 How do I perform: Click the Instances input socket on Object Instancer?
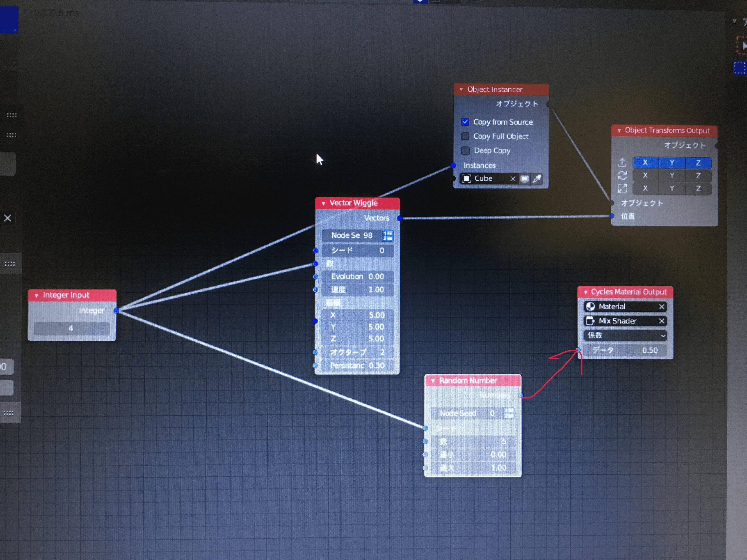[454, 166]
